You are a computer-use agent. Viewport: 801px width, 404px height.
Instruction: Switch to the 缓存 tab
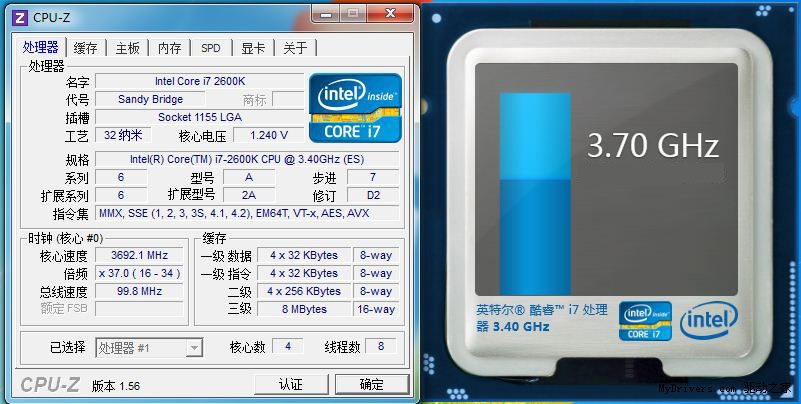click(85, 48)
